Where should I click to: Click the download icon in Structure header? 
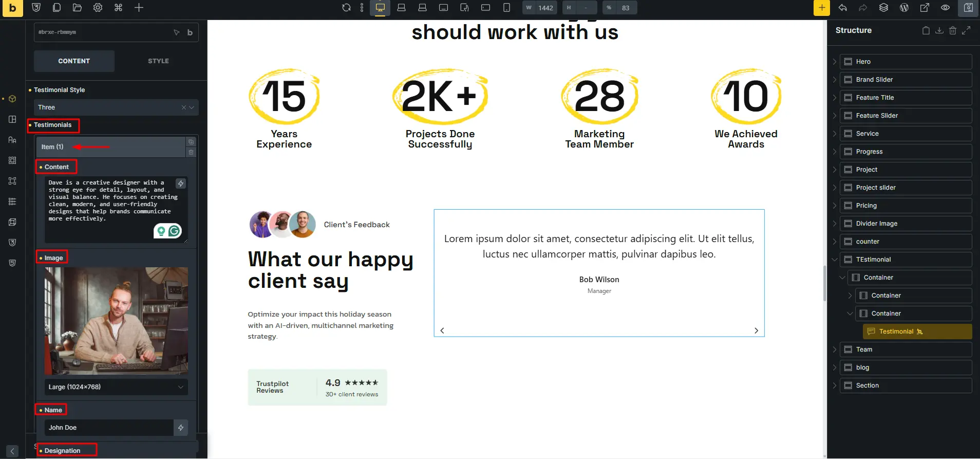(x=939, y=30)
